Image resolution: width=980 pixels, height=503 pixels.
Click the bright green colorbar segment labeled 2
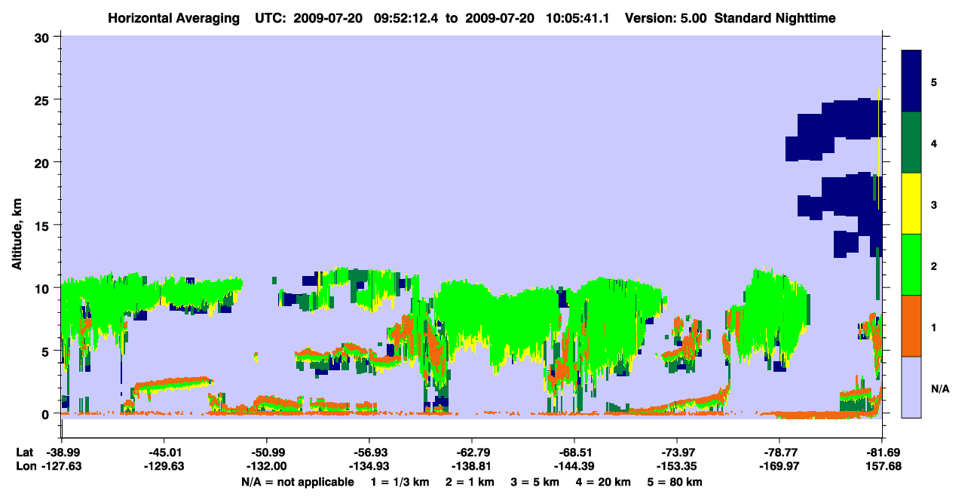[911, 265]
